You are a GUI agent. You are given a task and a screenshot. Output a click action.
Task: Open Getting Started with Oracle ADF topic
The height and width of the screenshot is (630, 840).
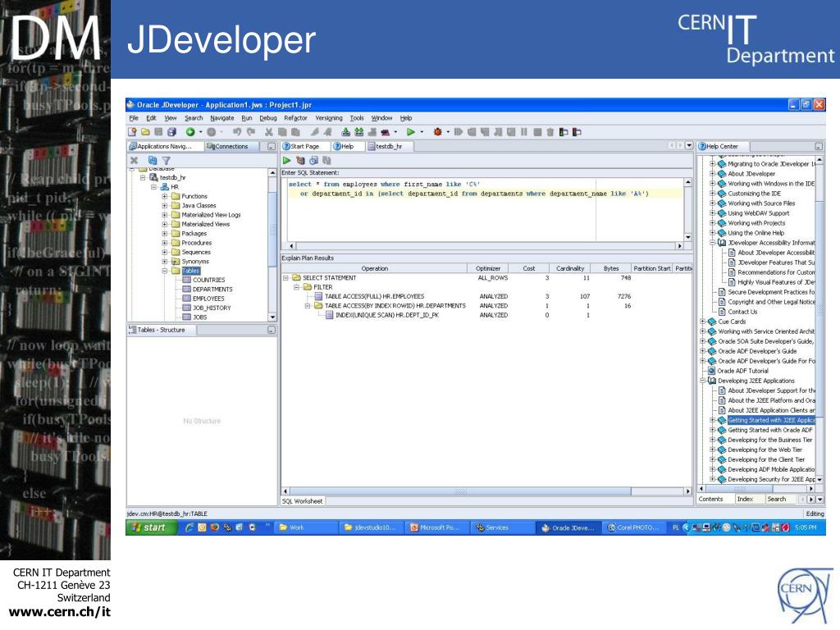769,430
